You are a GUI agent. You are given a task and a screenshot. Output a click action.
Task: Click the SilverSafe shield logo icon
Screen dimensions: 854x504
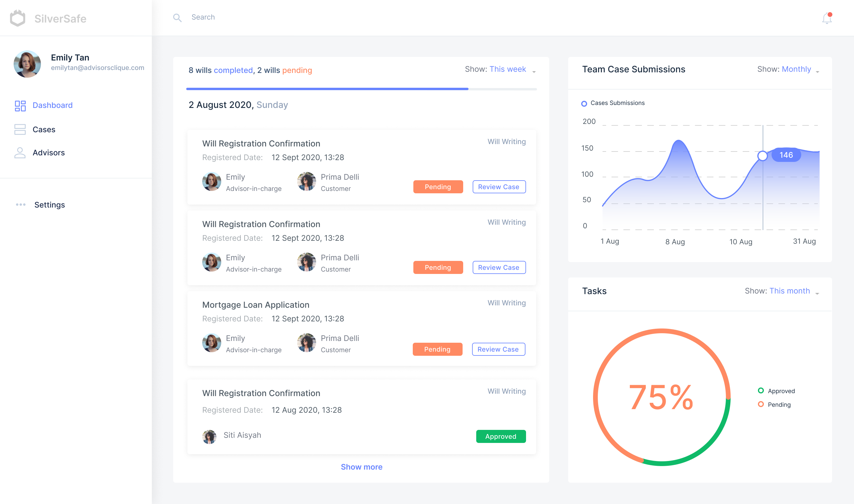[18, 18]
